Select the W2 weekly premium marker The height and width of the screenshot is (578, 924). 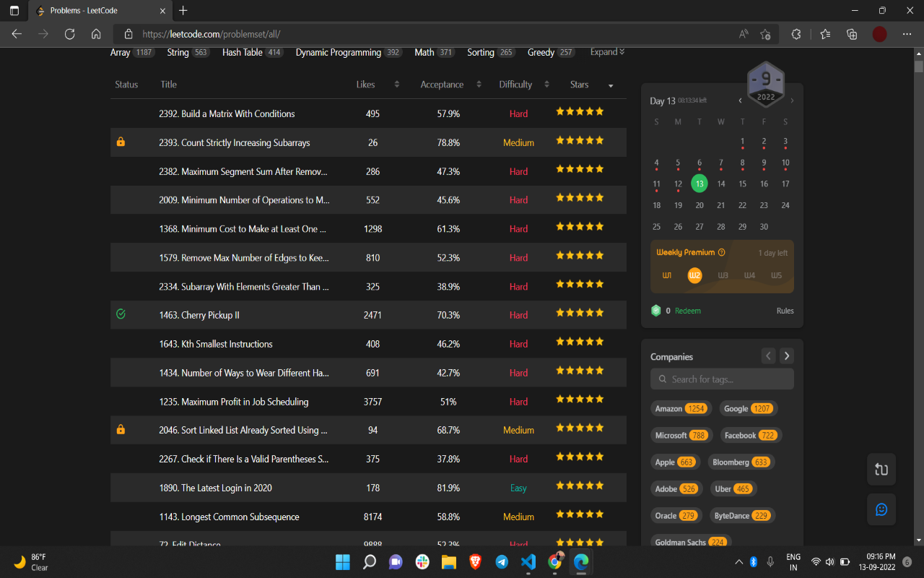coord(694,275)
